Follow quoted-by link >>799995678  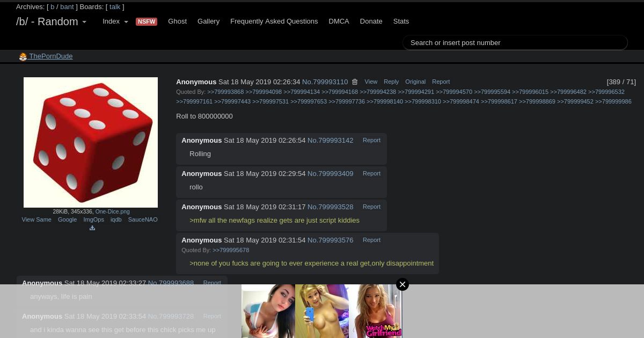(231, 250)
